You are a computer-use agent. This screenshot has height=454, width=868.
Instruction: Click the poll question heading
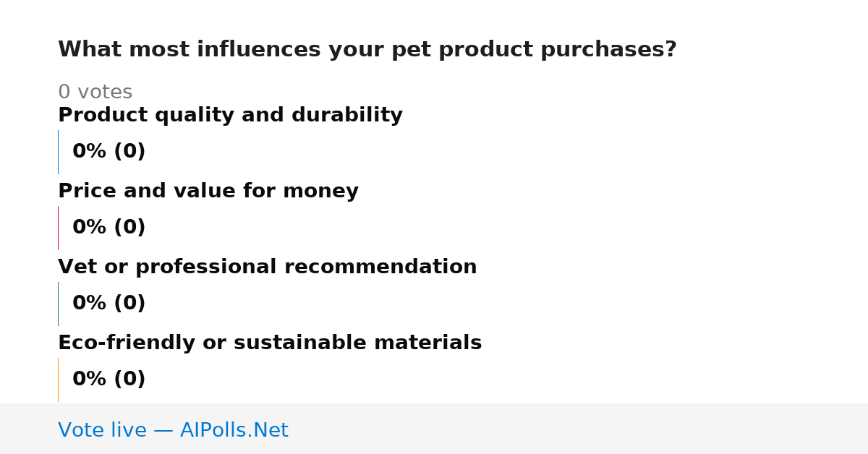click(x=367, y=50)
